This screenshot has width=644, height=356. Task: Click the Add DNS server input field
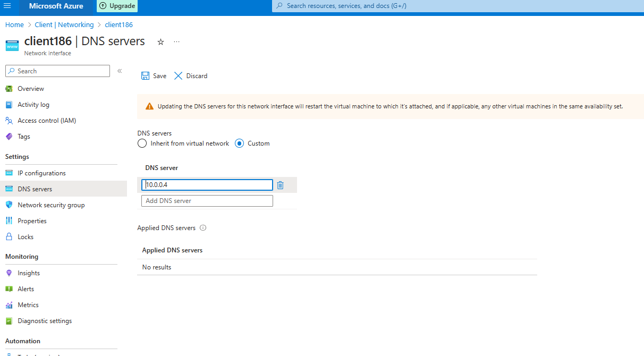tap(207, 201)
